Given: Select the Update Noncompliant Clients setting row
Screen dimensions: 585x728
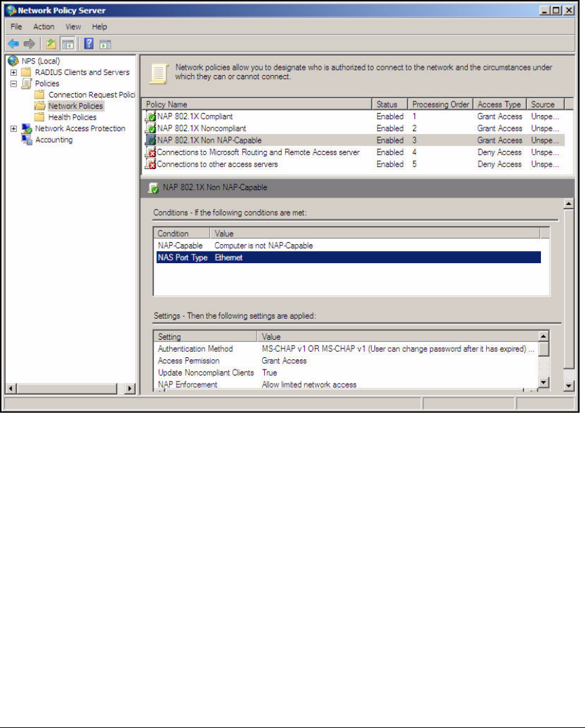Looking at the screenshot, I should (x=346, y=373).
